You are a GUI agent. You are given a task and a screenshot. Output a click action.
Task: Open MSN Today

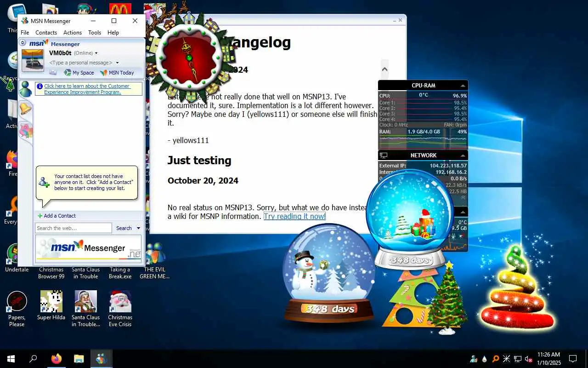point(117,73)
